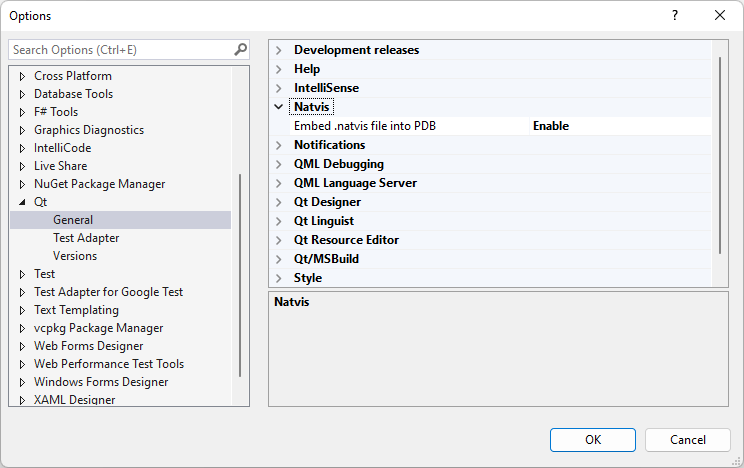This screenshot has height=468, width=744.
Task: Expand the vcpkg Package Manager arrow
Action: click(x=22, y=328)
